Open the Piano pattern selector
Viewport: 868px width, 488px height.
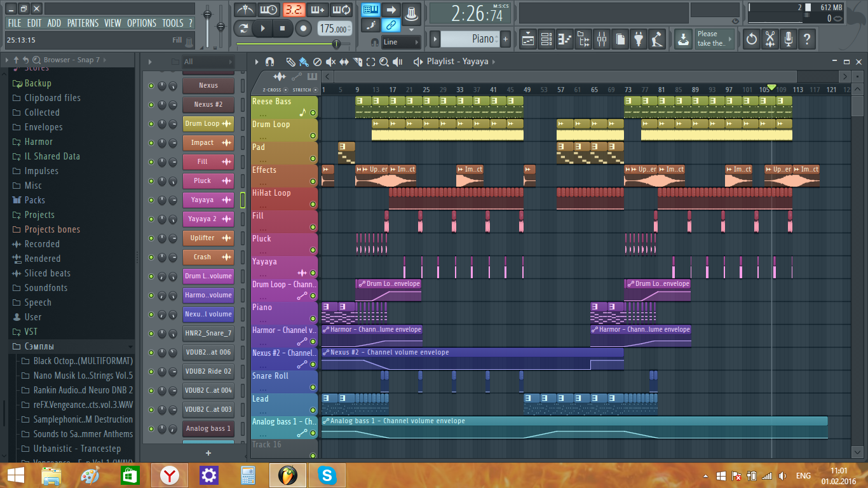(x=470, y=39)
